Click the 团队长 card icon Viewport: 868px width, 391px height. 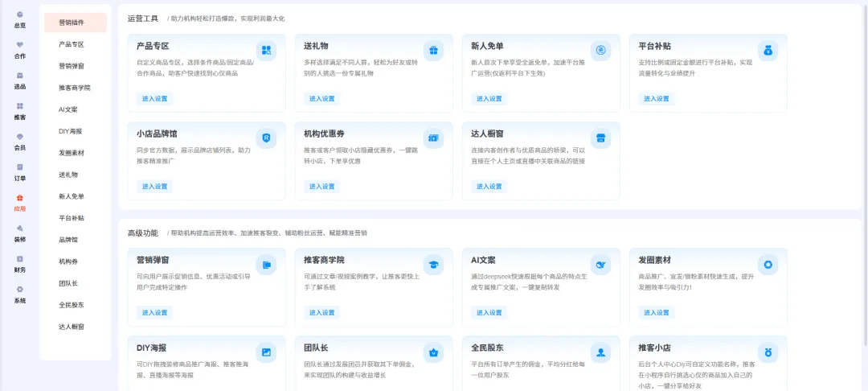(433, 352)
